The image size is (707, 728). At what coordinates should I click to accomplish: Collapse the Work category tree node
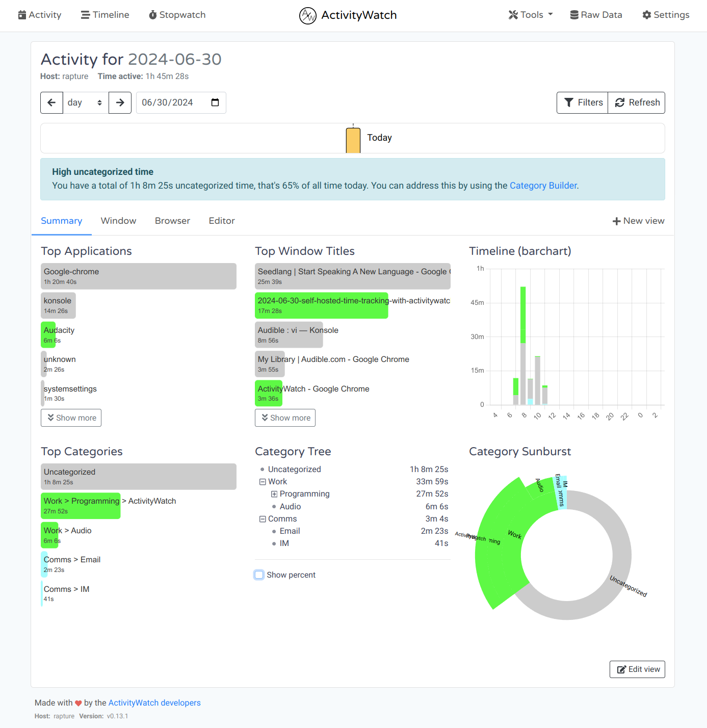pyautogui.click(x=263, y=482)
